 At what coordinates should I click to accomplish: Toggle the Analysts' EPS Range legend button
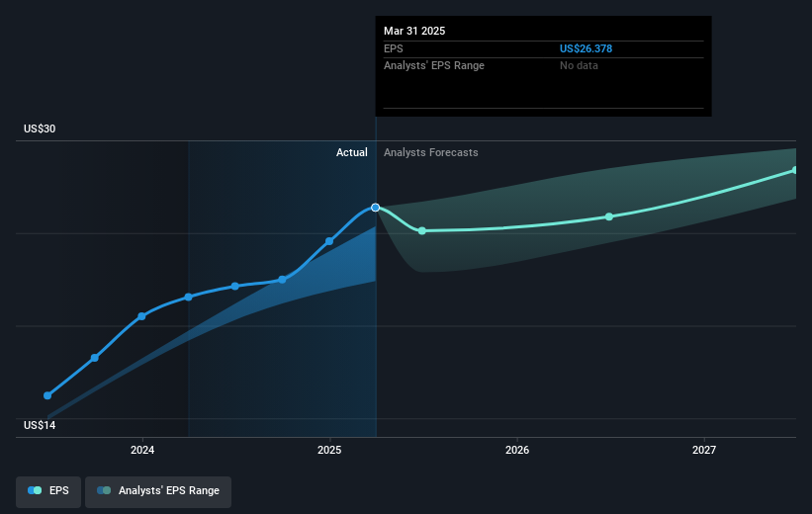click(x=158, y=491)
